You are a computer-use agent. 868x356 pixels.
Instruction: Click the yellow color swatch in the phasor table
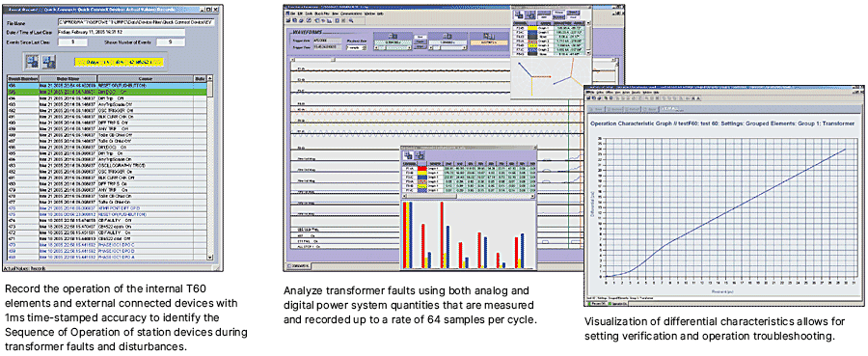point(531,28)
